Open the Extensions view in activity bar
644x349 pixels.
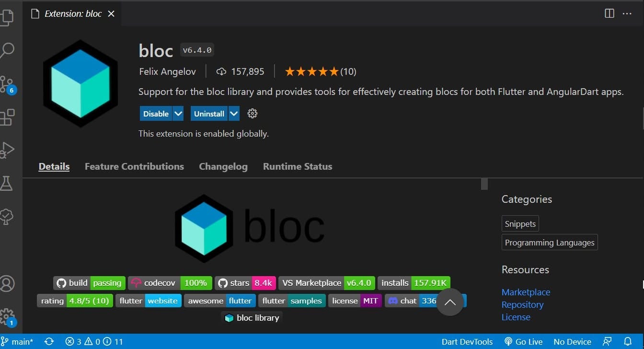[7, 117]
